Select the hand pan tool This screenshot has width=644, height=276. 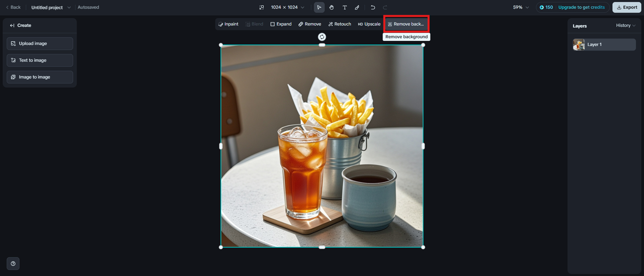pyautogui.click(x=332, y=8)
